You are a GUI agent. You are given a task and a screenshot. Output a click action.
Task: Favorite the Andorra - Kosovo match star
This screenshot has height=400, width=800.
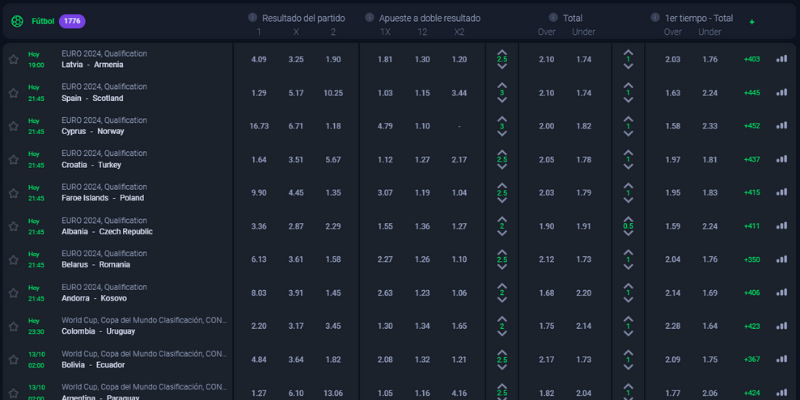14,293
